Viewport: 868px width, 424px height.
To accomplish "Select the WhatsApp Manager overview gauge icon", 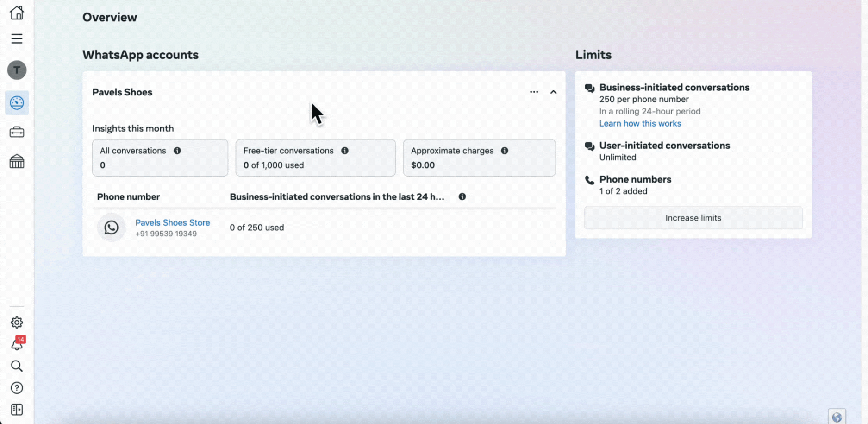I will [17, 102].
